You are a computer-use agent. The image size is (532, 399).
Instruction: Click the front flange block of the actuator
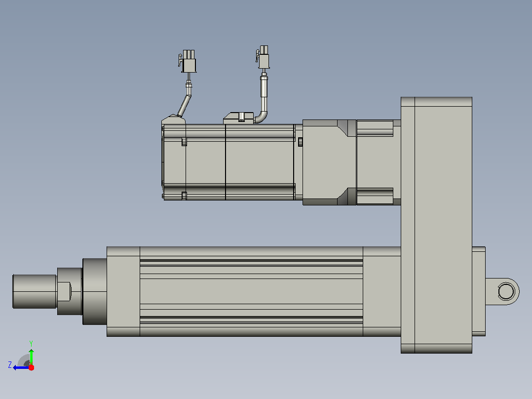click(x=123, y=291)
